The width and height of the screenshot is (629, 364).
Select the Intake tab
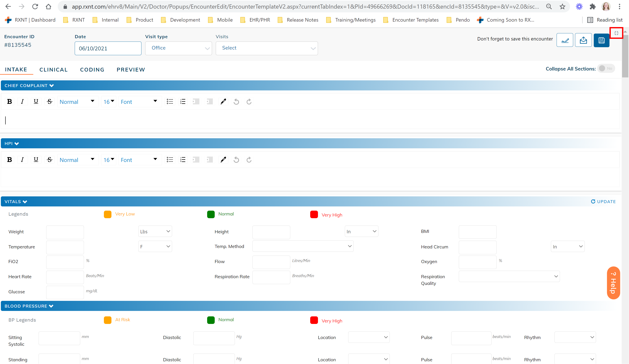(x=16, y=69)
